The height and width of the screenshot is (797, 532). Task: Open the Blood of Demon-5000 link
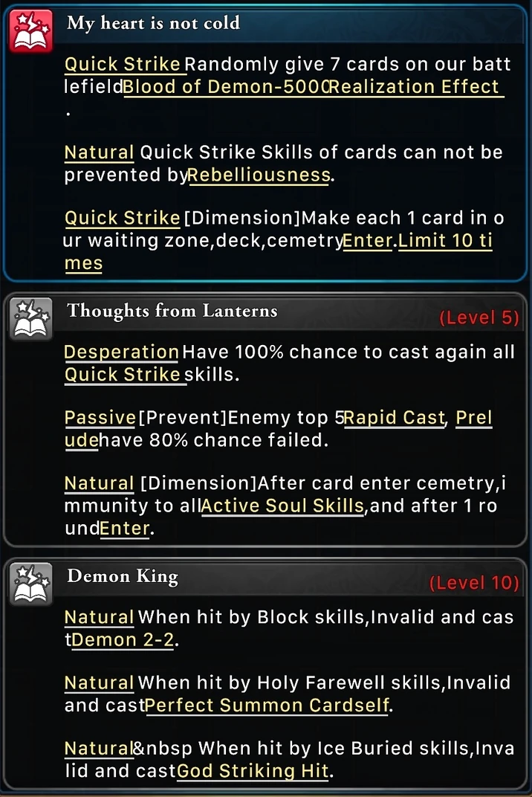226,87
